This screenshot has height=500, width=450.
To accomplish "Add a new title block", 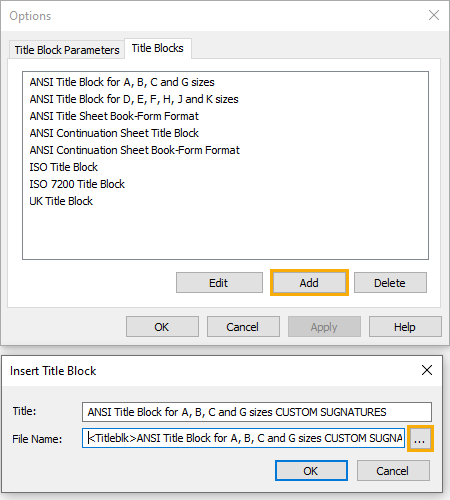I will pos(309,283).
